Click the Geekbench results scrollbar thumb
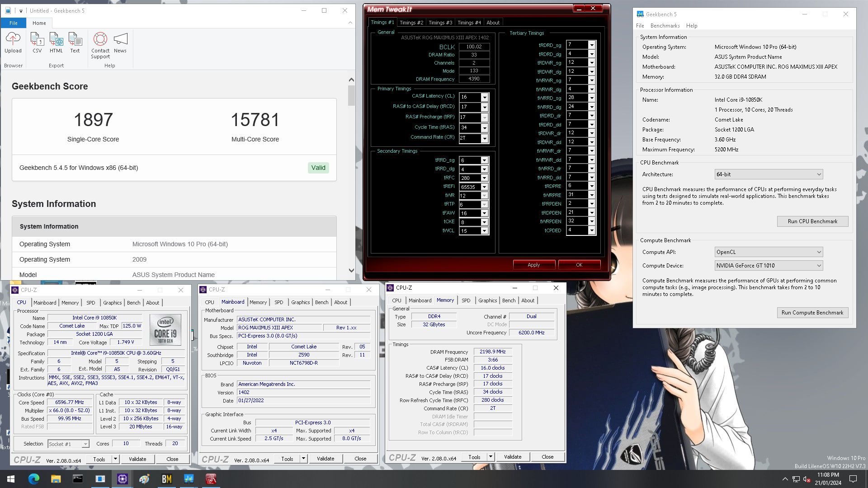Image resolution: width=868 pixels, height=488 pixels. click(x=351, y=95)
